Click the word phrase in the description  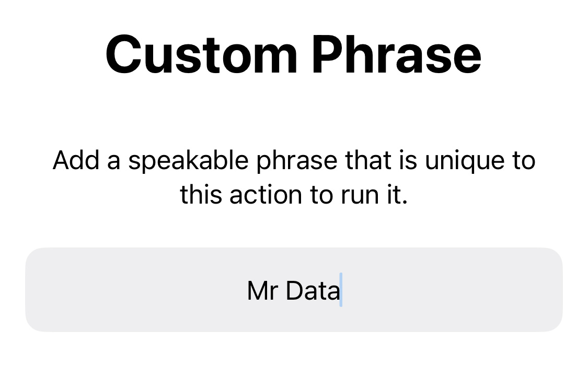point(297,162)
